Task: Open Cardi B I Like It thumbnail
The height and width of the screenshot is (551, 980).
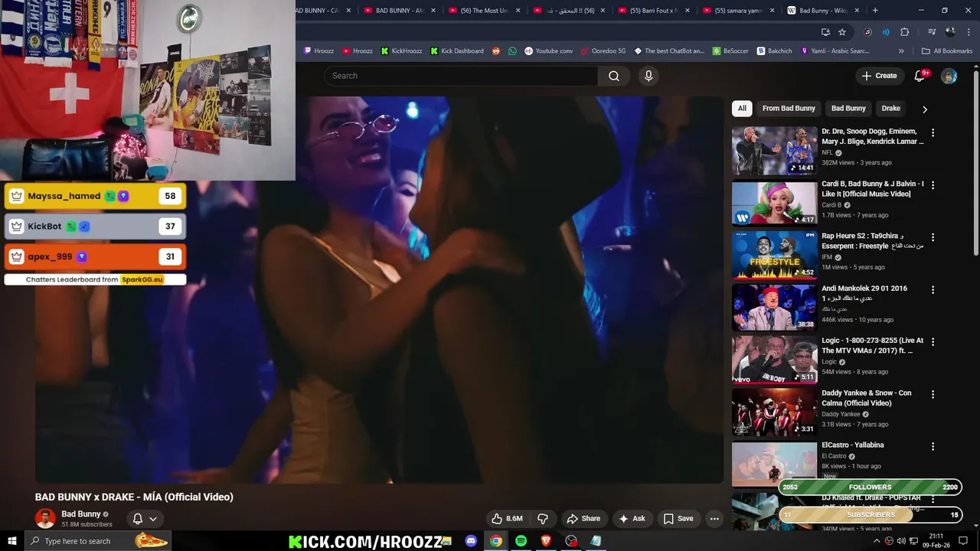Action: (774, 203)
